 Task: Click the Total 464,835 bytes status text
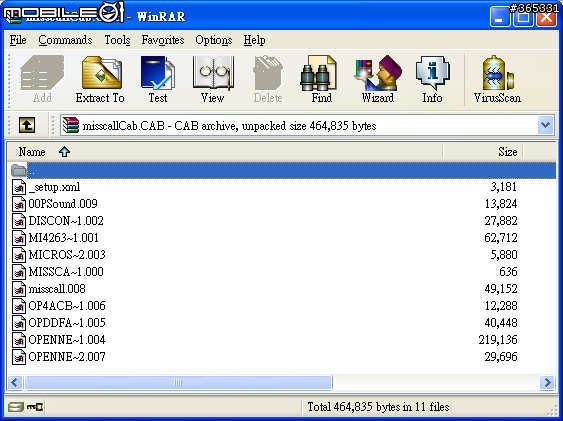pyautogui.click(x=378, y=407)
